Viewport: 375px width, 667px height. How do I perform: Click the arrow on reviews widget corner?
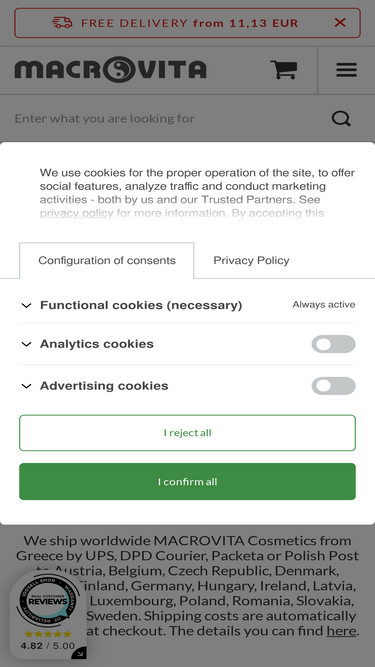point(80,653)
